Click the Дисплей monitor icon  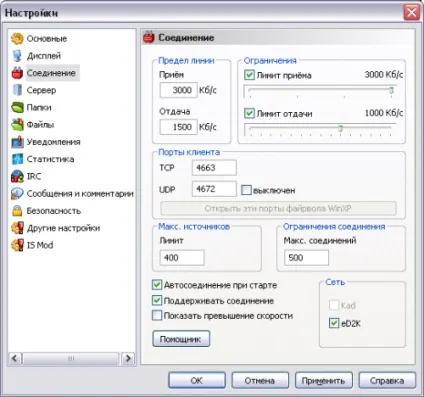17,56
